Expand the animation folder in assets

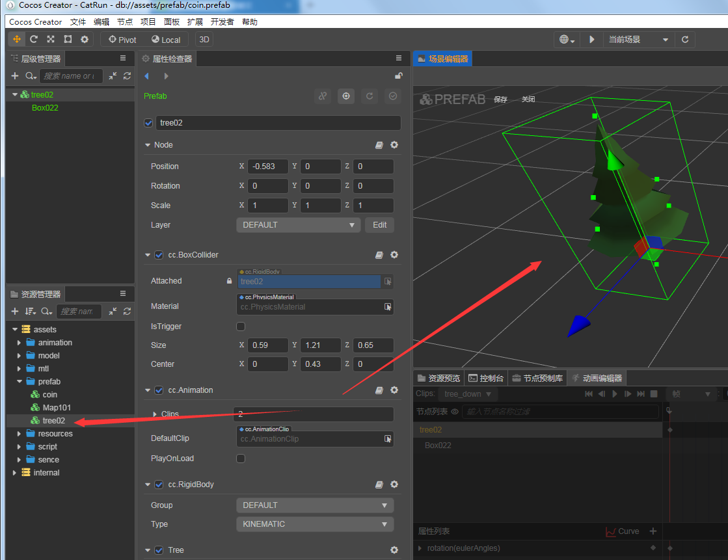(x=20, y=343)
